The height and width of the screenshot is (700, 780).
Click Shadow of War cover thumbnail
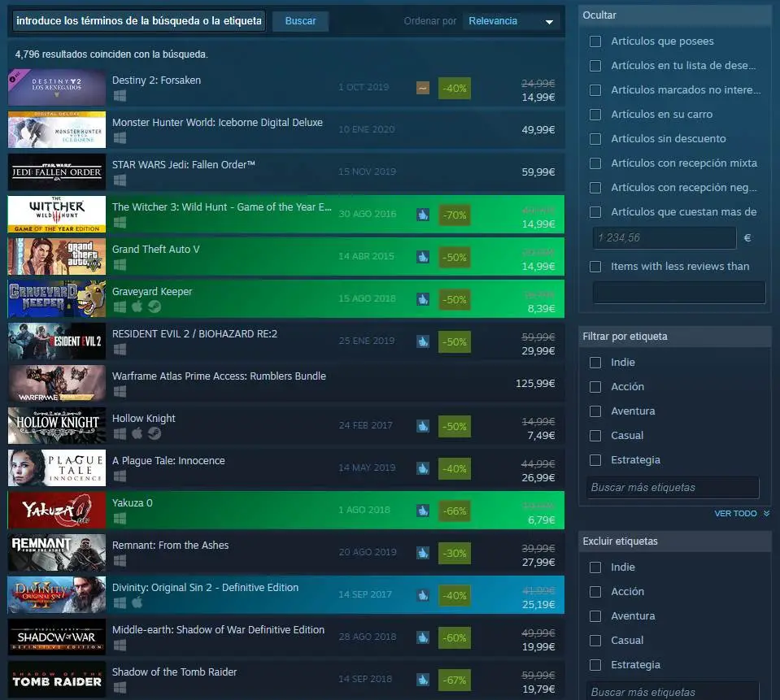57,637
